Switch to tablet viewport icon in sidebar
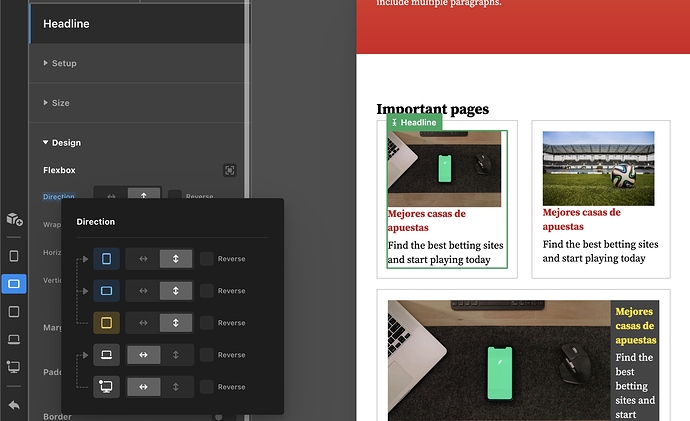This screenshot has width=690, height=421. click(14, 312)
